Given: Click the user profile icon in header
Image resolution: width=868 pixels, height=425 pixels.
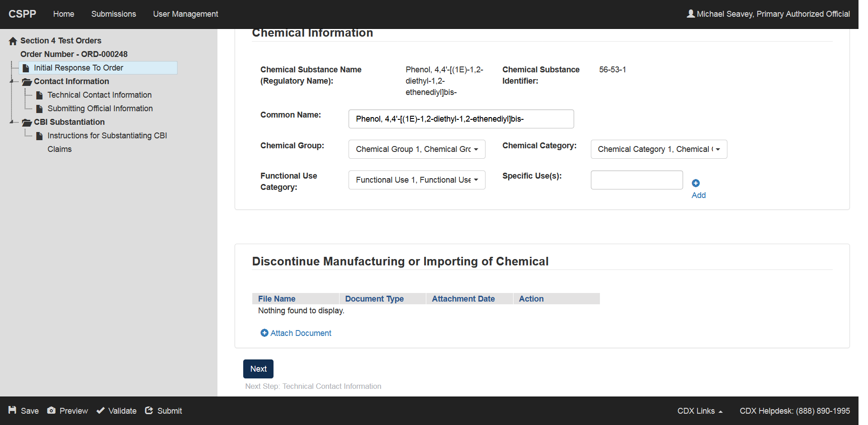Looking at the screenshot, I should click(x=690, y=14).
